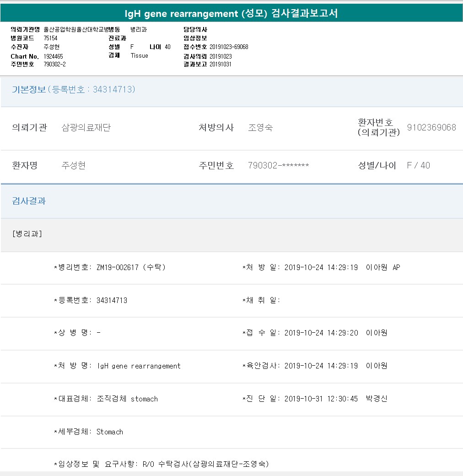Click the 처방의사 name 조영숙
This screenshot has width=463, height=476.
pyautogui.click(x=260, y=128)
